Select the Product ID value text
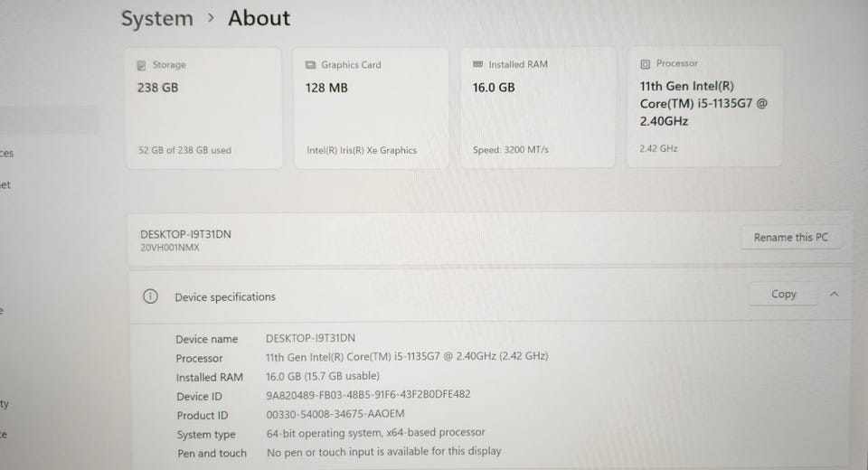 (x=335, y=414)
